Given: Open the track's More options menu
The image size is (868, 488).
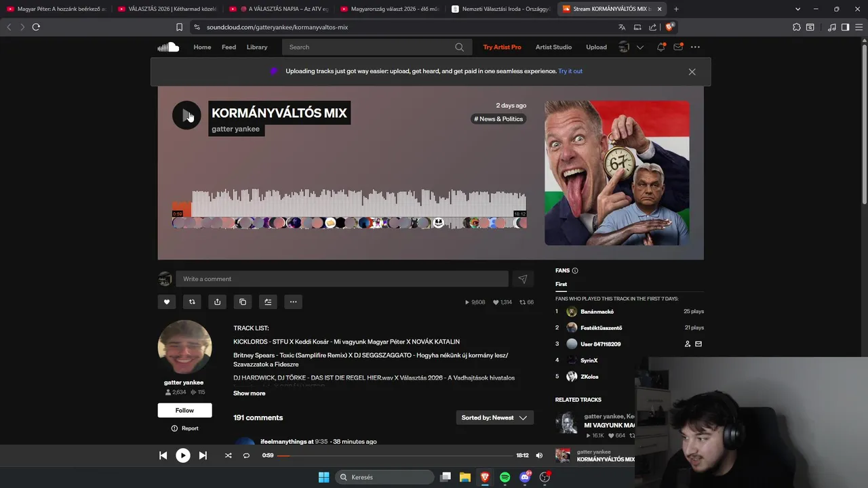Looking at the screenshot, I should tap(293, 302).
